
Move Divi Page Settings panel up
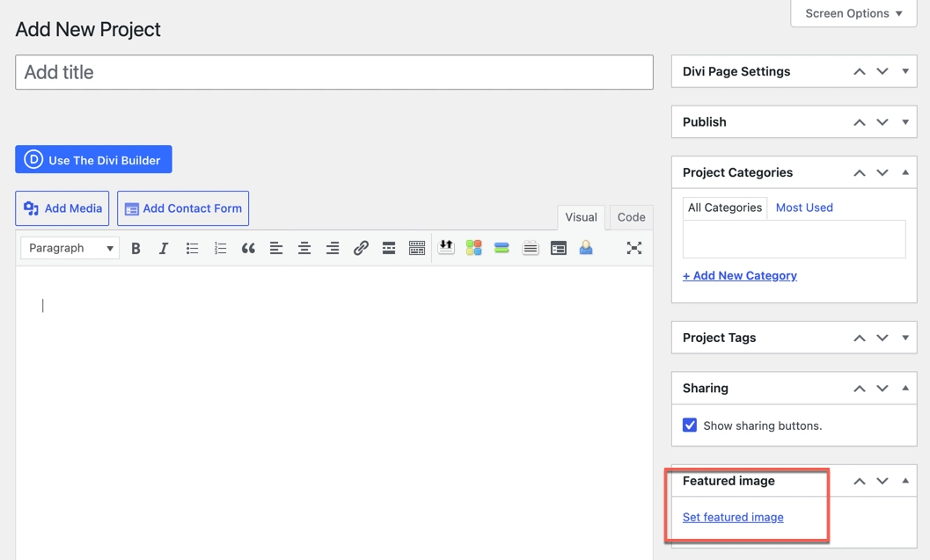coord(860,72)
